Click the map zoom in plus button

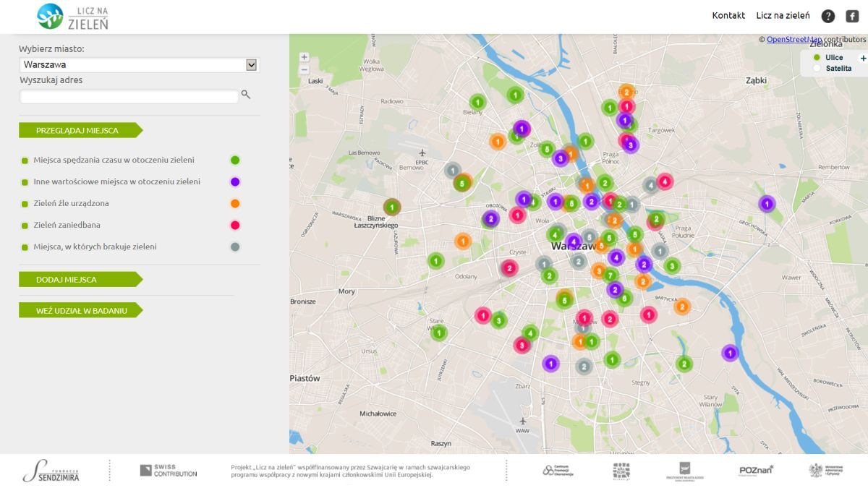(x=304, y=57)
